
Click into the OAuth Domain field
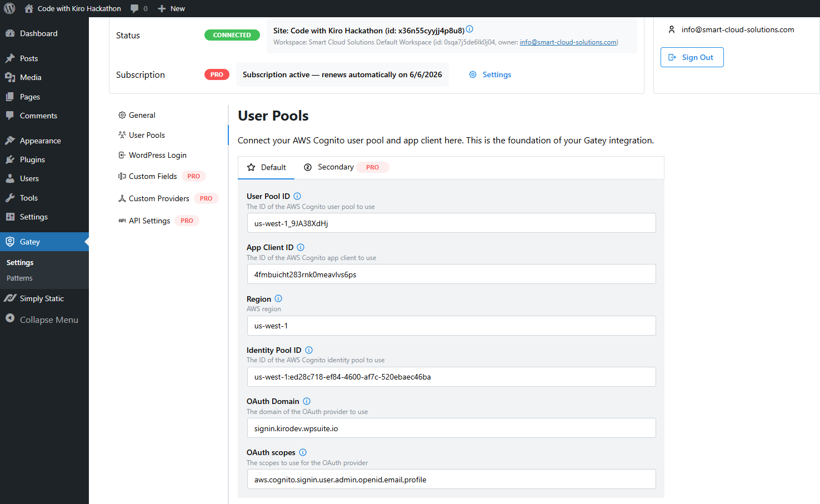click(451, 428)
